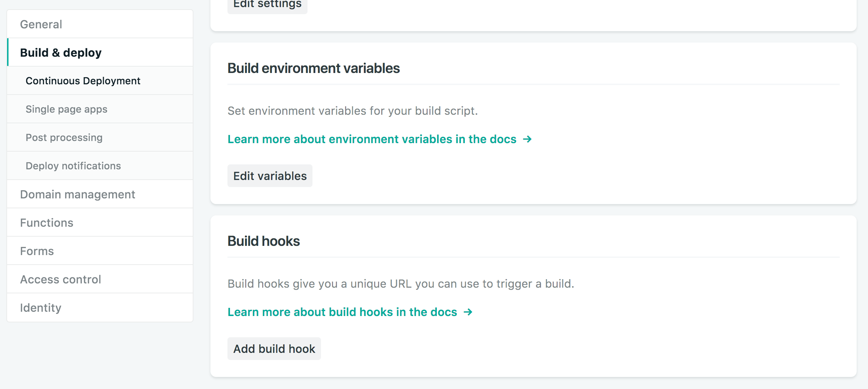The height and width of the screenshot is (389, 868).
Task: Open the General settings section
Action: (x=41, y=24)
